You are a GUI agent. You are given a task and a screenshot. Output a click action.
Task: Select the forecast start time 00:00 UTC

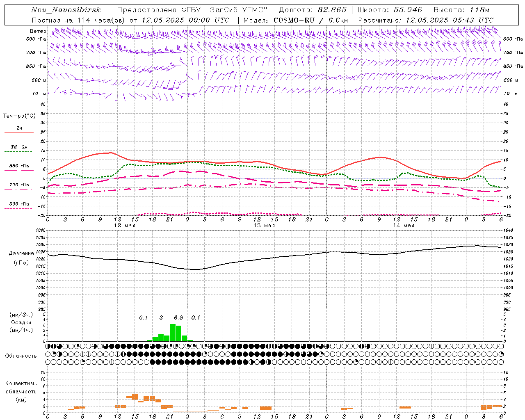tap(209, 20)
